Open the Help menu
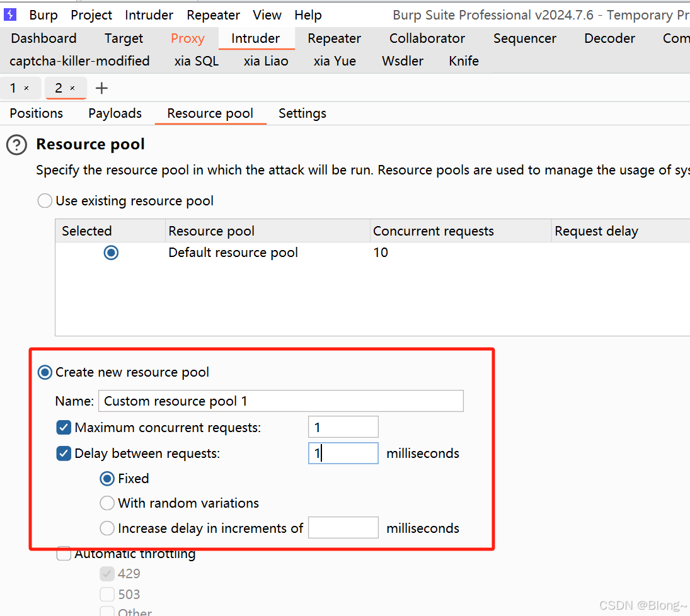Screen dimensions: 690x616 308,15
